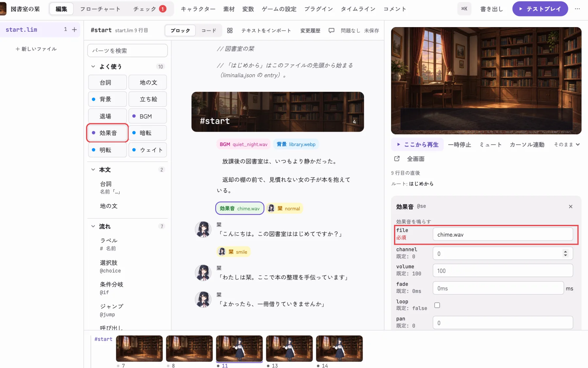
Task: Click the volume field showing 100
Action: pos(503,271)
